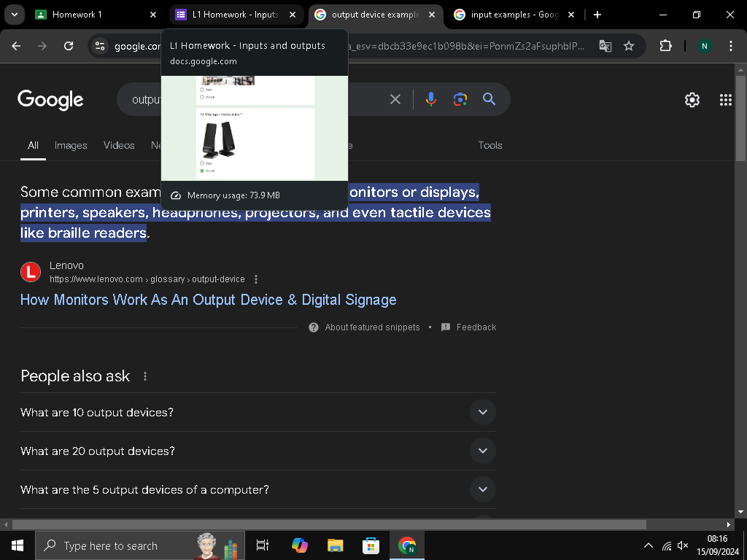Click the horizontal scrollbar thumb
747x560 pixels.
click(x=329, y=524)
